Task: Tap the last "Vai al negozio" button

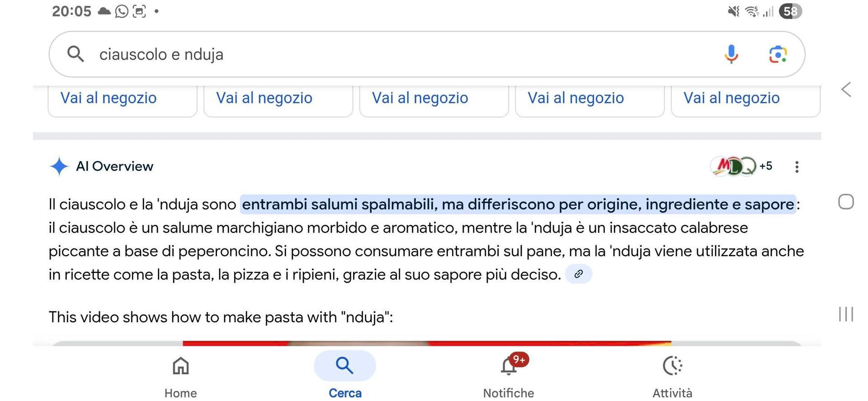Action: click(x=731, y=98)
